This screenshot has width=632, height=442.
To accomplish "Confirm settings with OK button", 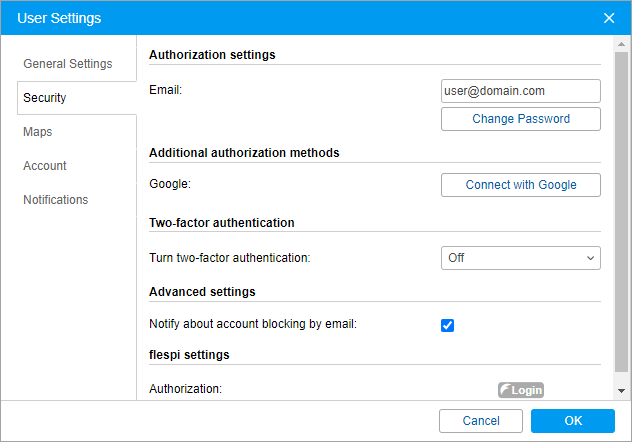I will (x=572, y=421).
